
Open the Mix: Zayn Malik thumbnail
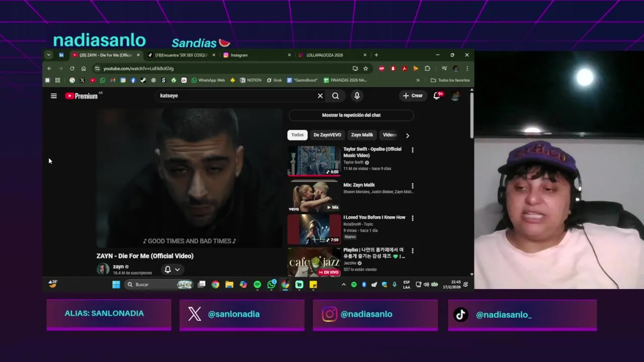click(x=314, y=196)
